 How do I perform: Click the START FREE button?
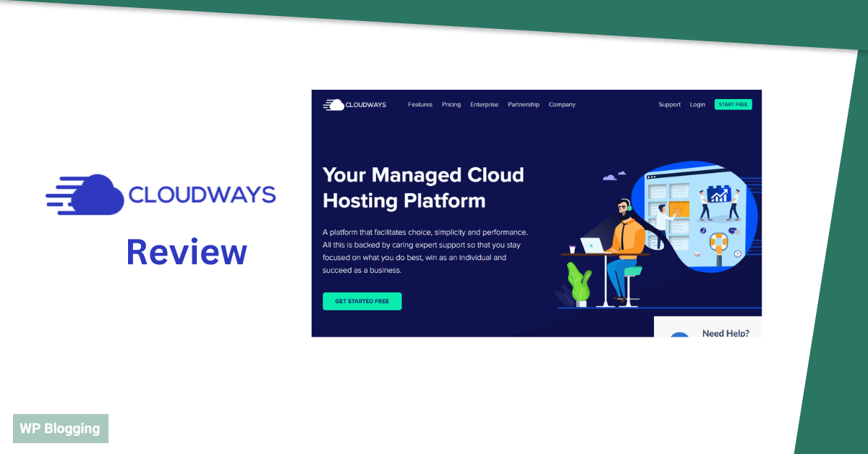pyautogui.click(x=733, y=104)
